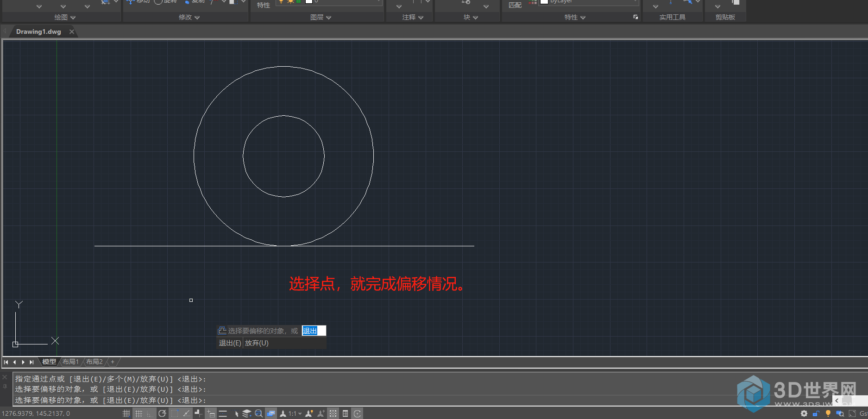
Task: Click the command line pin icon
Action: point(5,386)
